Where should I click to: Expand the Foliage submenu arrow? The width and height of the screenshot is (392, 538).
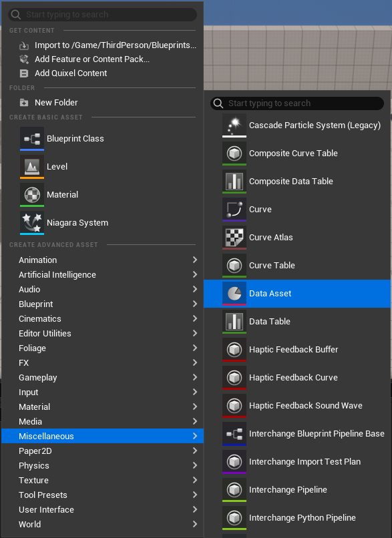click(x=194, y=348)
